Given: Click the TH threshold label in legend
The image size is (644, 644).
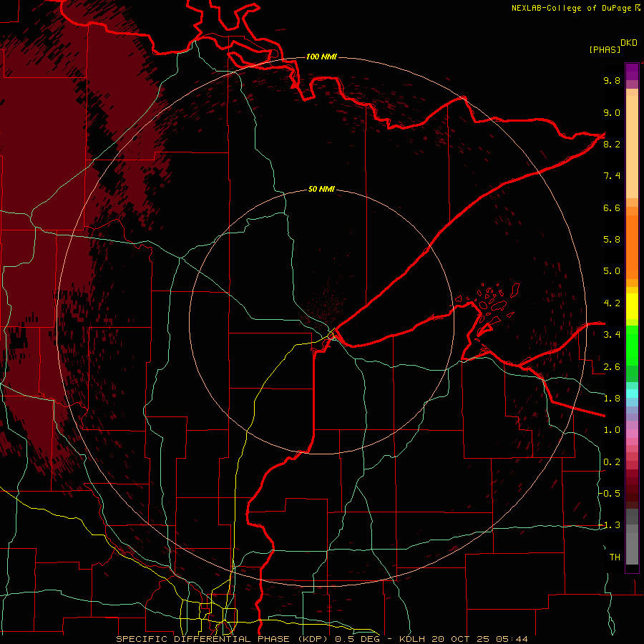Looking at the screenshot, I should 615,557.
